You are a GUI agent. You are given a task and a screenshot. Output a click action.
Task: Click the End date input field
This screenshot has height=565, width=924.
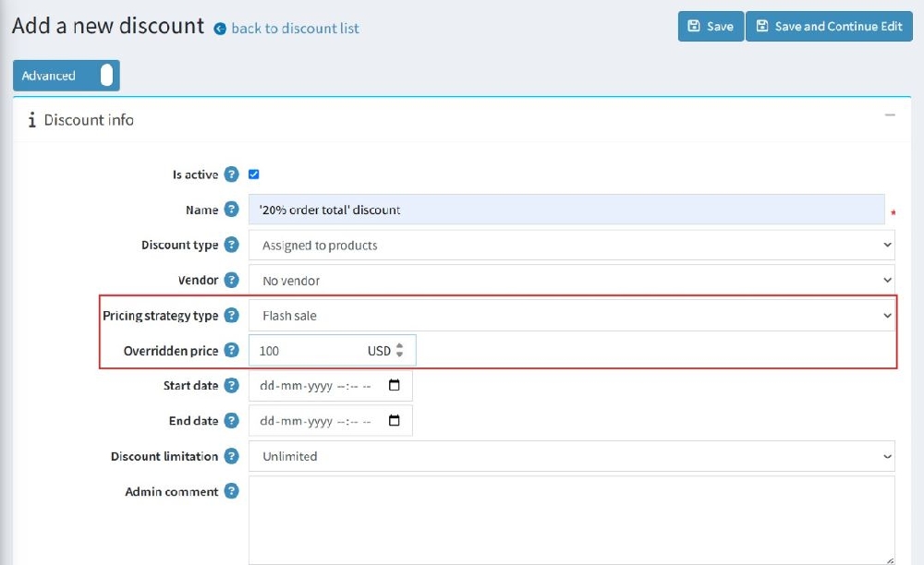331,421
